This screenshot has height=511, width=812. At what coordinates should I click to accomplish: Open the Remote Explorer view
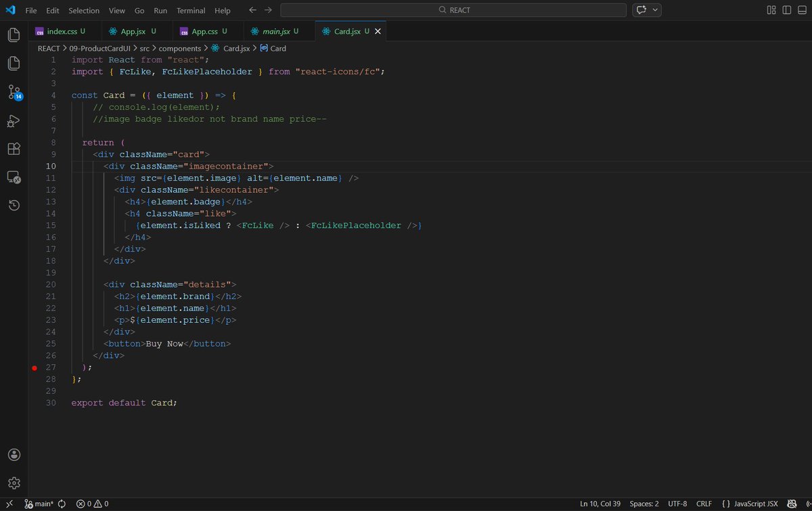click(x=14, y=177)
